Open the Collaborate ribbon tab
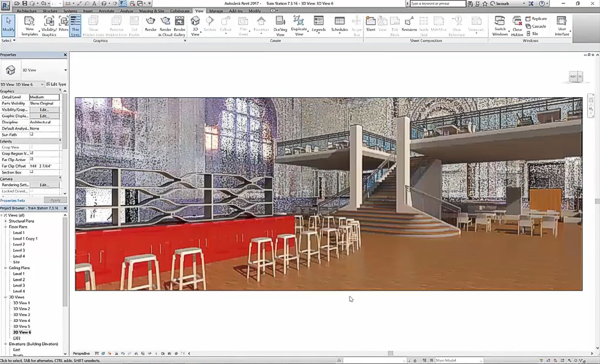This screenshot has width=600, height=364. [179, 11]
